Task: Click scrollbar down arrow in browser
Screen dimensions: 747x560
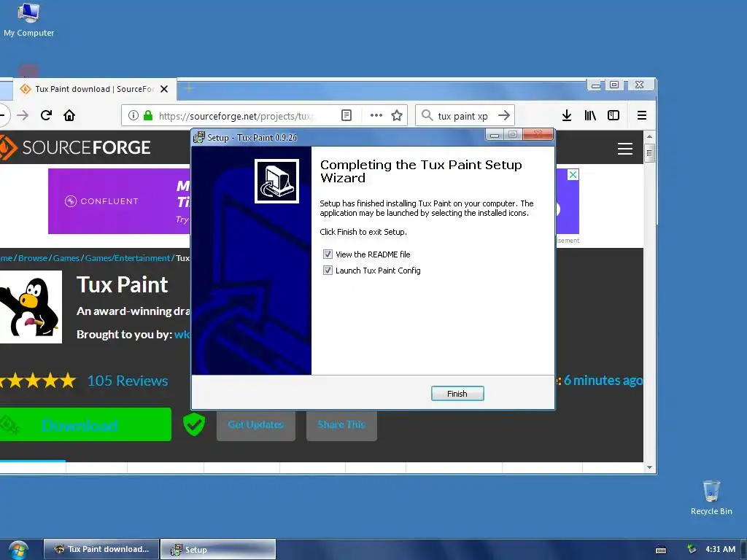Action: 649,467
